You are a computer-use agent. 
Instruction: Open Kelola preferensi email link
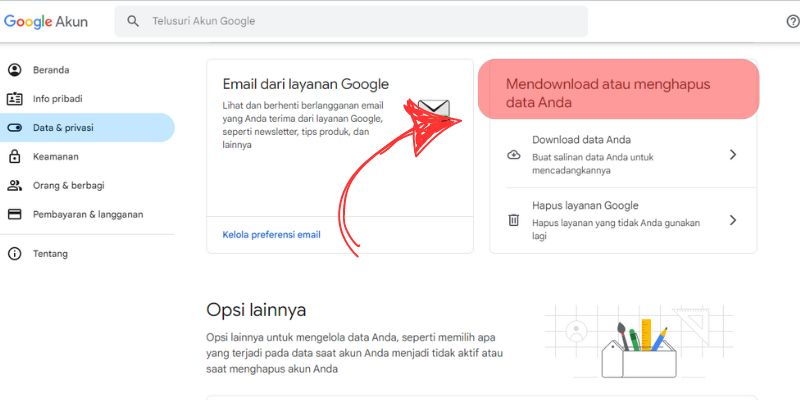[271, 235]
